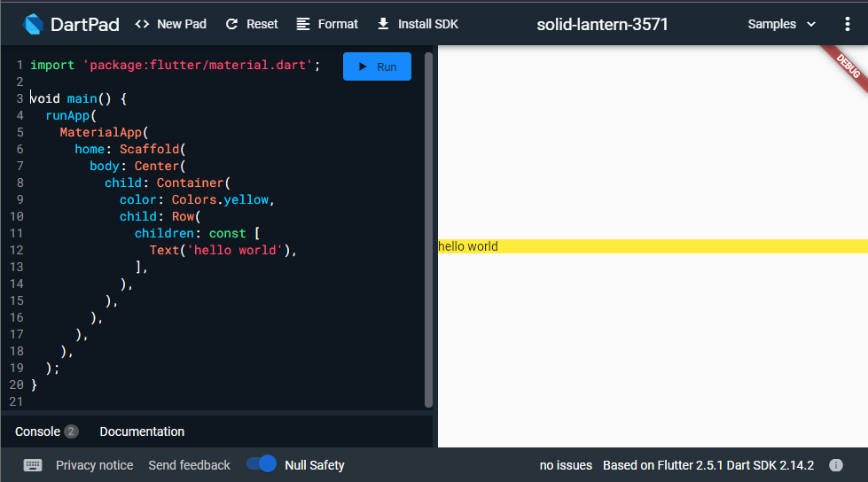868x482 pixels.
Task: Click 'child: Row(' code line
Action: (160, 216)
